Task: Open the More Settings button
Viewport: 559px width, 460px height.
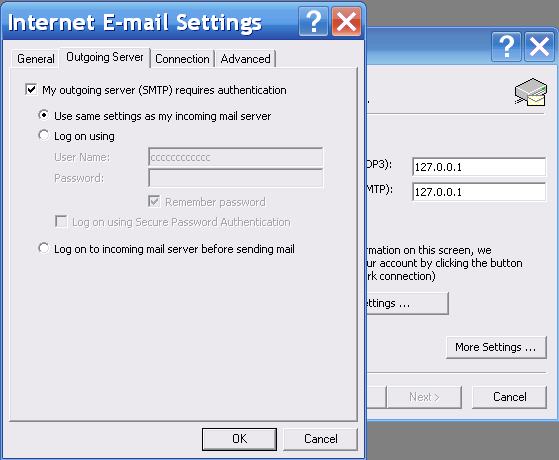Action: point(496,347)
